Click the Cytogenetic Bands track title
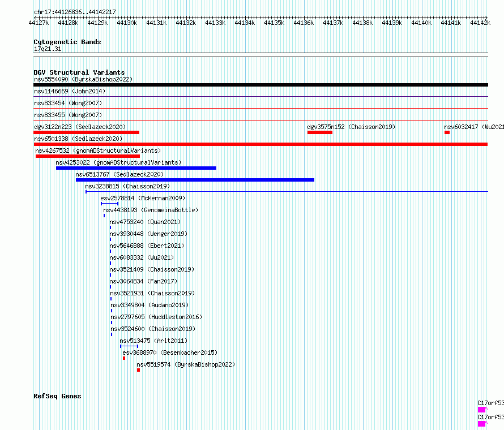The width and height of the screenshot is (504, 430). tap(67, 42)
